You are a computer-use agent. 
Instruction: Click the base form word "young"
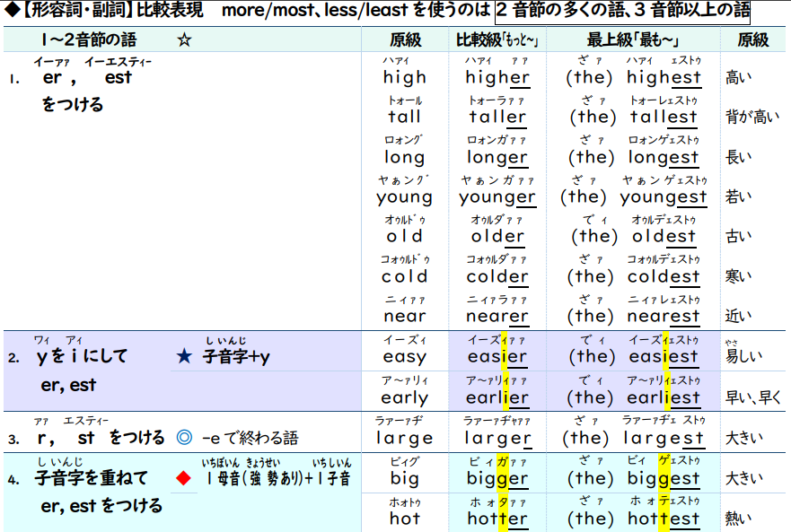[x=404, y=197]
